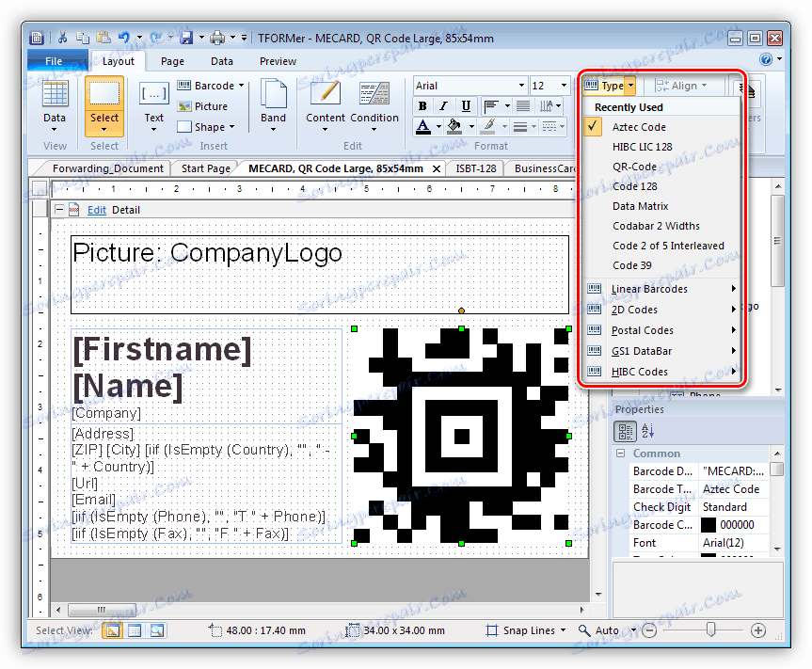Toggle Italic formatting
812x669 pixels.
tap(444, 106)
